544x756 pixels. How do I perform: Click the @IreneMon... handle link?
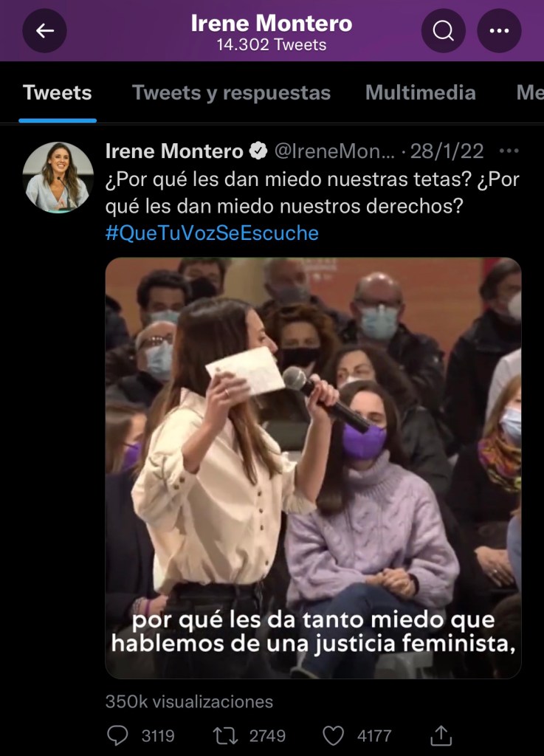[334, 151]
